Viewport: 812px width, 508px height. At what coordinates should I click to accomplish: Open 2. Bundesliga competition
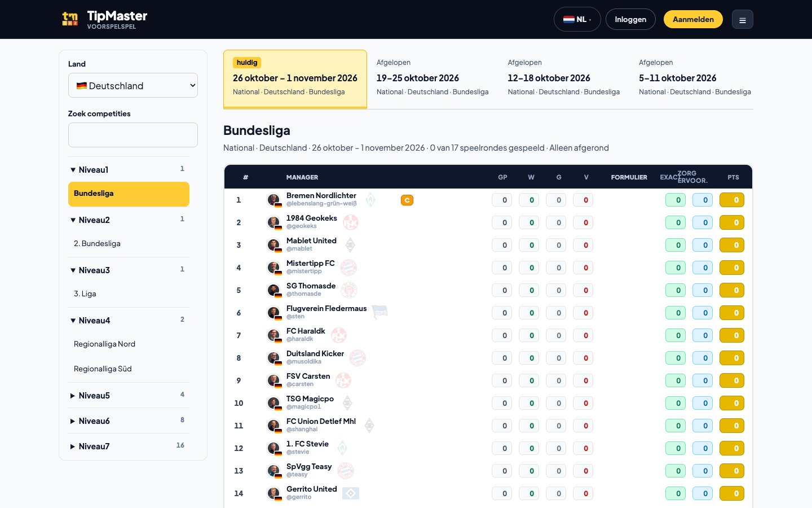click(129, 244)
